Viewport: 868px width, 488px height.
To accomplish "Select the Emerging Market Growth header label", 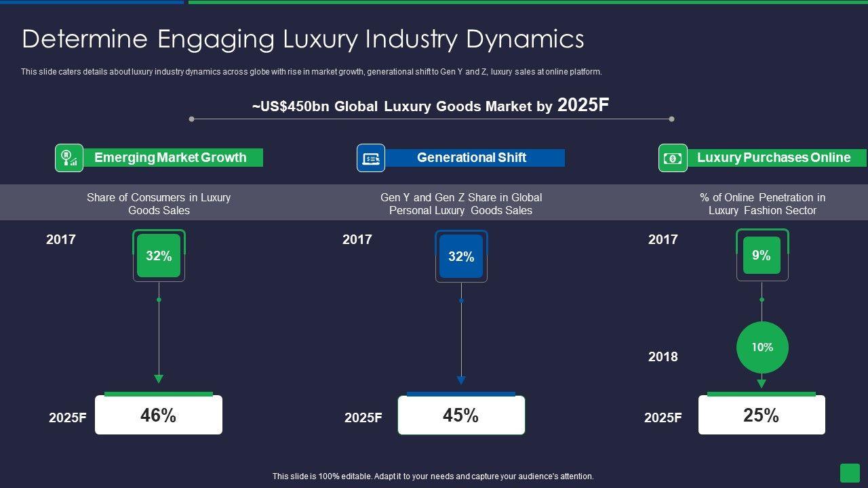I will tap(171, 158).
